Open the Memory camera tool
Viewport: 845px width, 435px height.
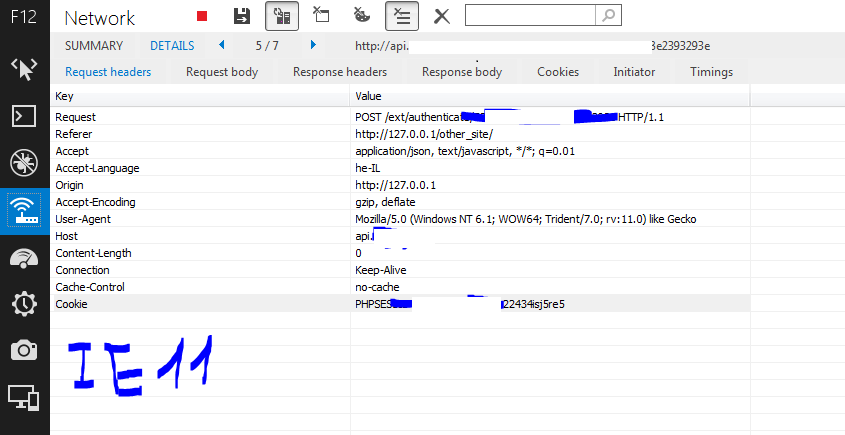[x=24, y=350]
